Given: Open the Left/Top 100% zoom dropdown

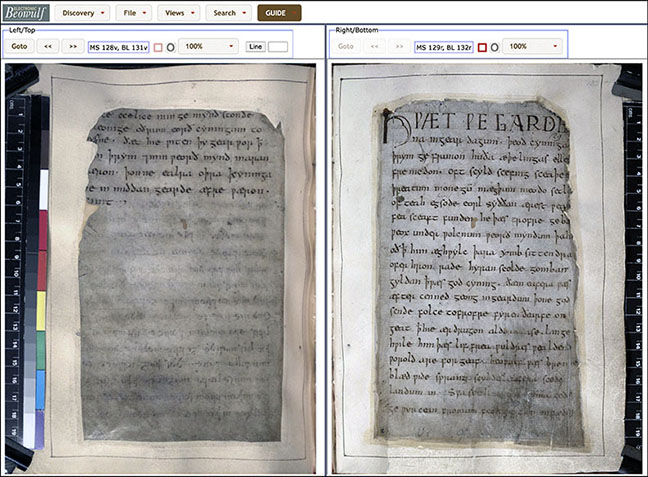Looking at the screenshot, I should [209, 46].
